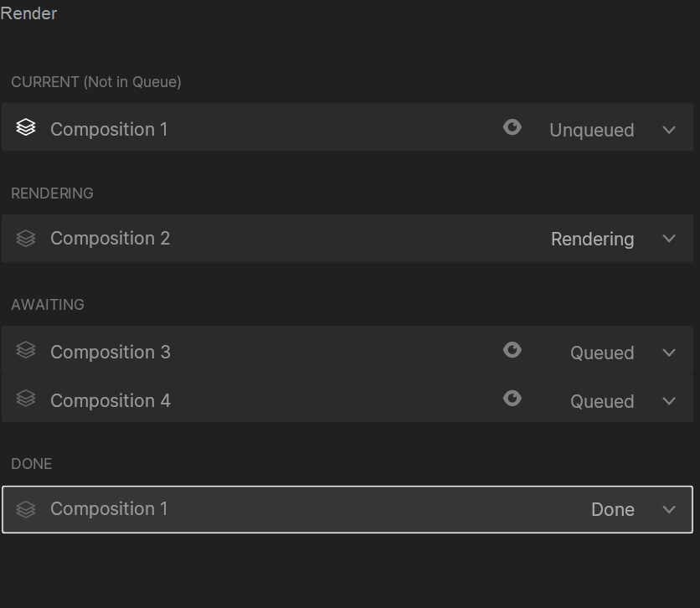The image size is (700, 608).
Task: Select the Composition 4 name in the Awaiting list
Action: coord(110,401)
